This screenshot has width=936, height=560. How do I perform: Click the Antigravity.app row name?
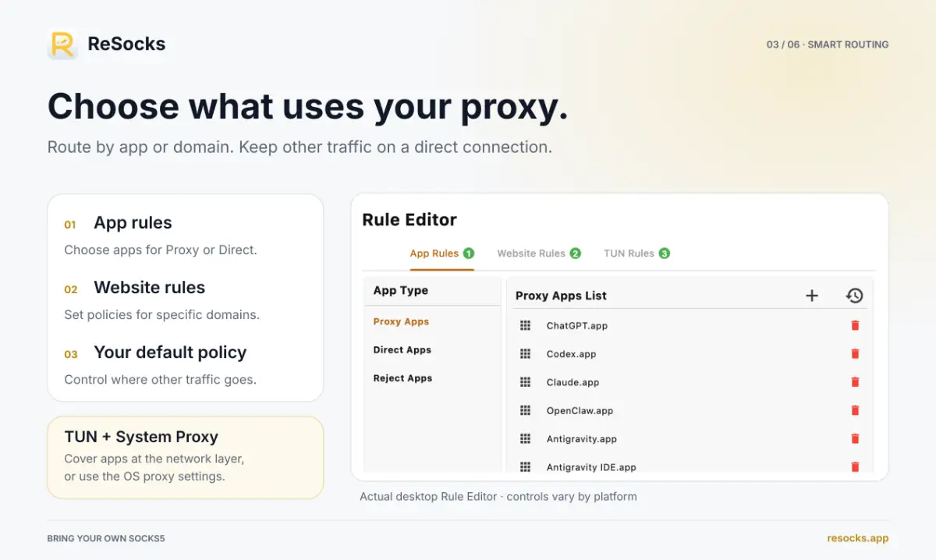point(582,439)
